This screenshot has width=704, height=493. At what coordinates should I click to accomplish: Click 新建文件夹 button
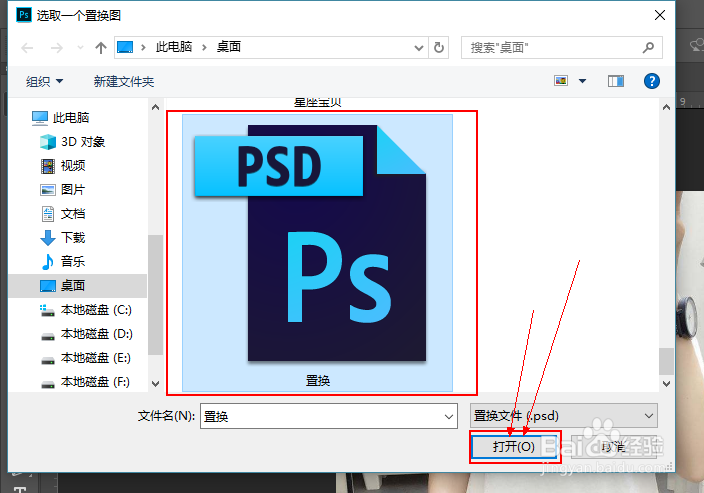124,82
